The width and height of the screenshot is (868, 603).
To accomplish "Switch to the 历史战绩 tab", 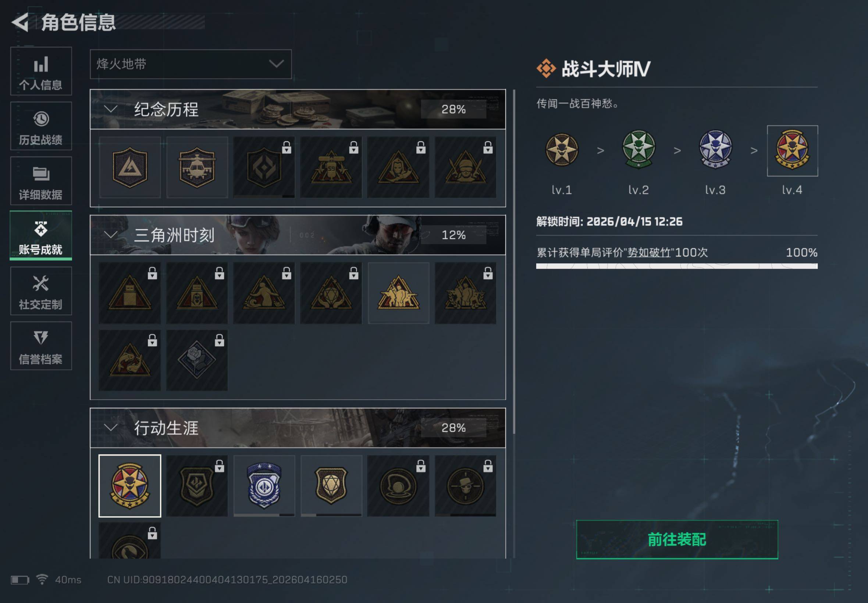I will tap(41, 126).
